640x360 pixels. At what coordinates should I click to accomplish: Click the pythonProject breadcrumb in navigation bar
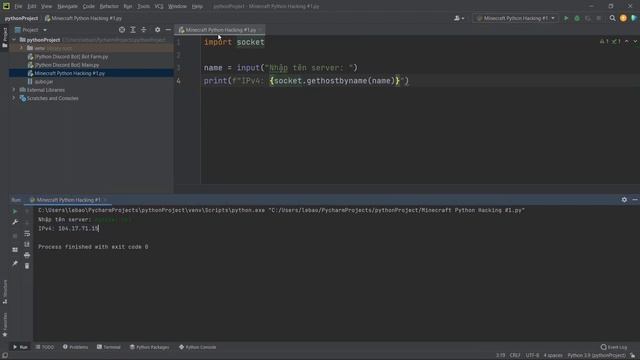click(x=21, y=18)
